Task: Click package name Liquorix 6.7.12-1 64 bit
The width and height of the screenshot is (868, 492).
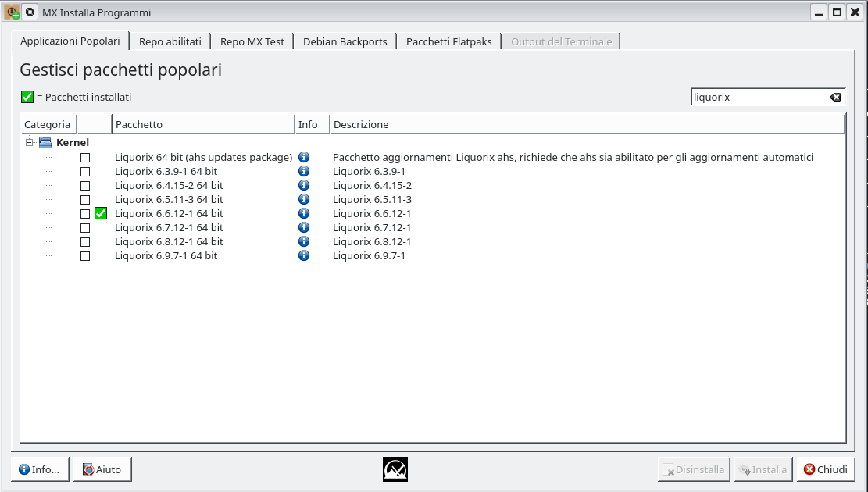Action: [169, 227]
